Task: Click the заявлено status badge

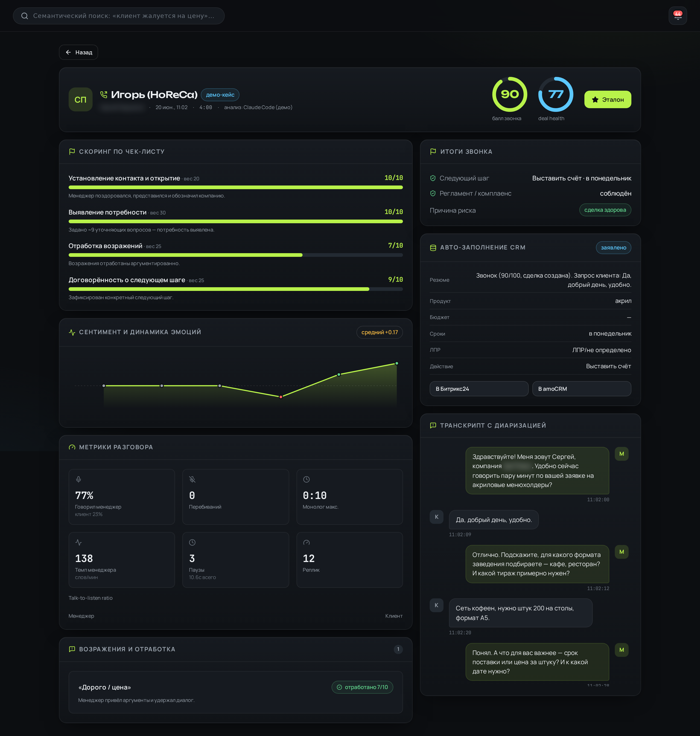Action: 613,248
